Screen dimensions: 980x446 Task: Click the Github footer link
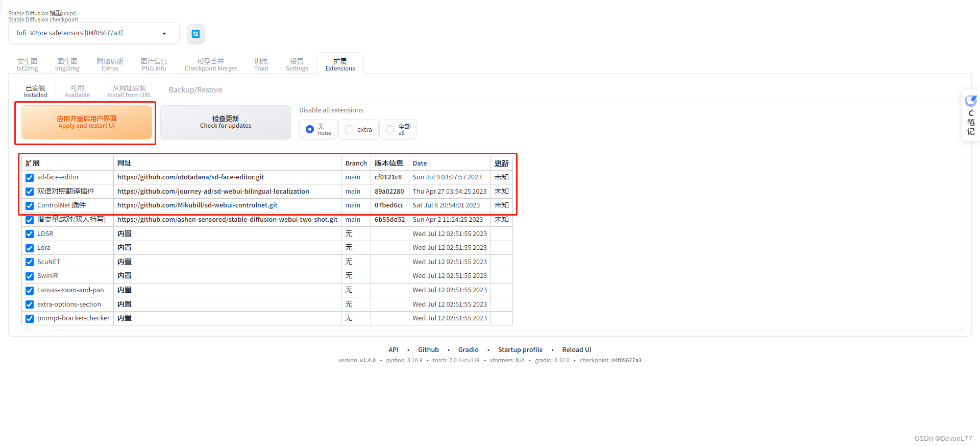tap(428, 350)
